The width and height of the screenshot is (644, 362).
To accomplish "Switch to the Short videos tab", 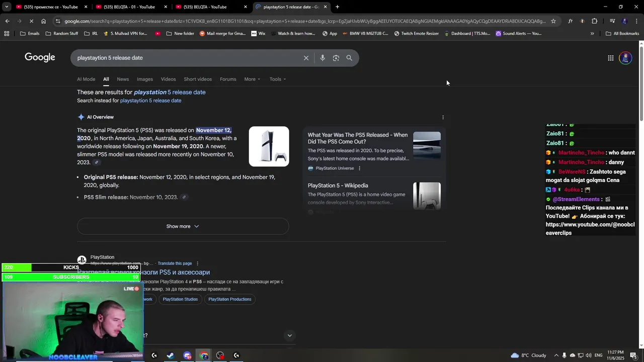I will click(x=198, y=79).
